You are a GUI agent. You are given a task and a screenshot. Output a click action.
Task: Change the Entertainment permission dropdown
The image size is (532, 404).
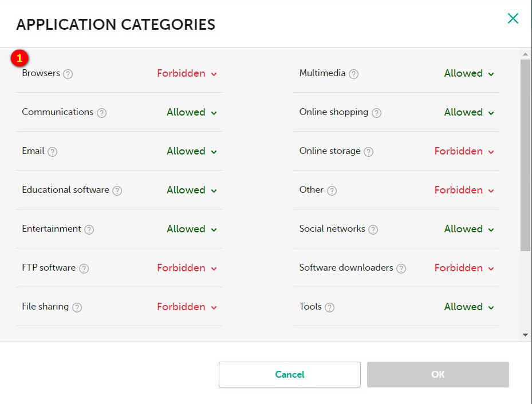coord(192,229)
